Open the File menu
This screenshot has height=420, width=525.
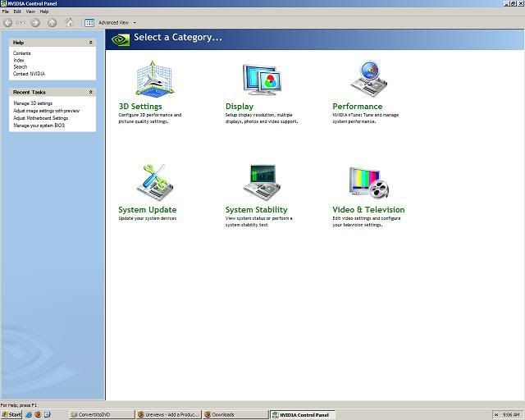click(x=6, y=11)
